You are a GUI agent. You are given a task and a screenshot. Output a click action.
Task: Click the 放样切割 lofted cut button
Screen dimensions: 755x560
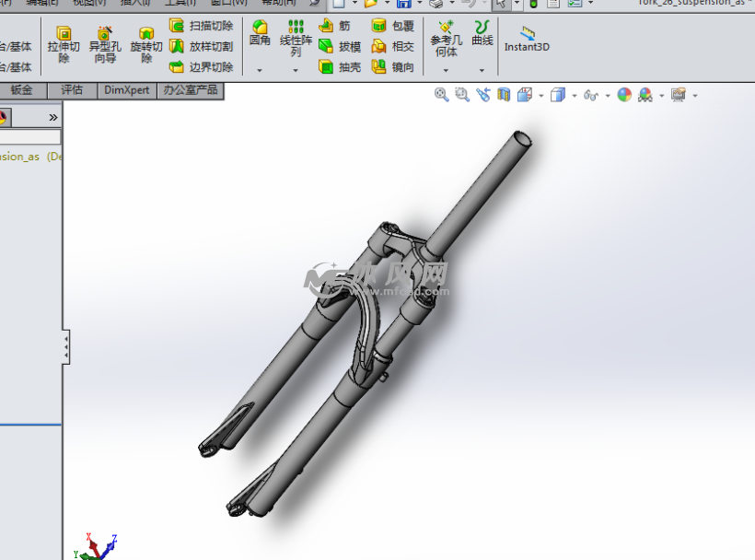click(x=201, y=46)
